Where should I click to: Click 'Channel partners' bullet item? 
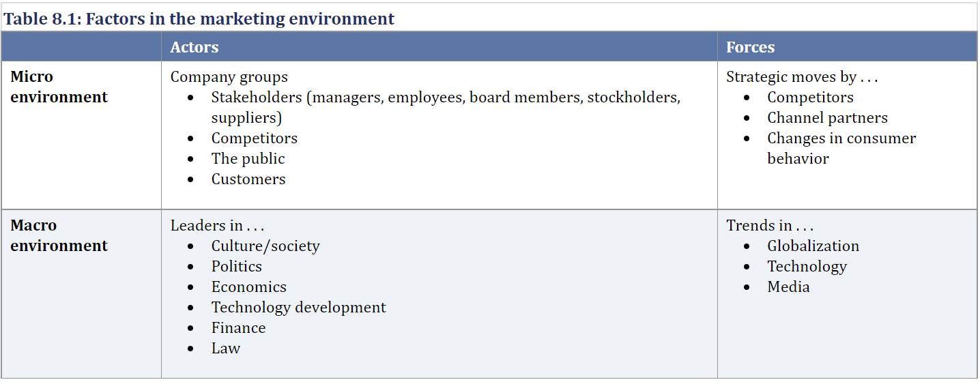(827, 118)
